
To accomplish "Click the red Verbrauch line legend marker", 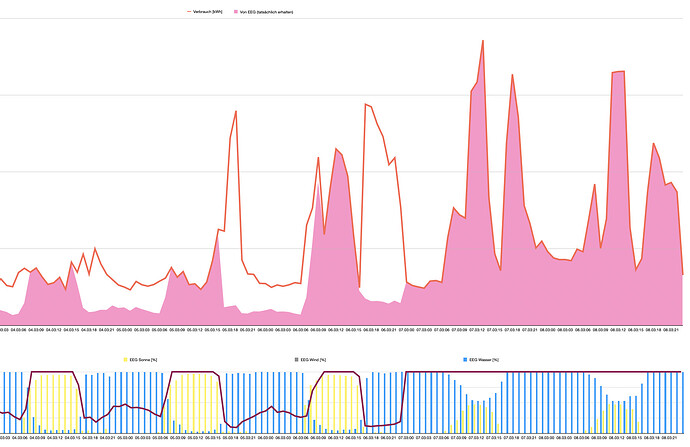I will 190,12.
